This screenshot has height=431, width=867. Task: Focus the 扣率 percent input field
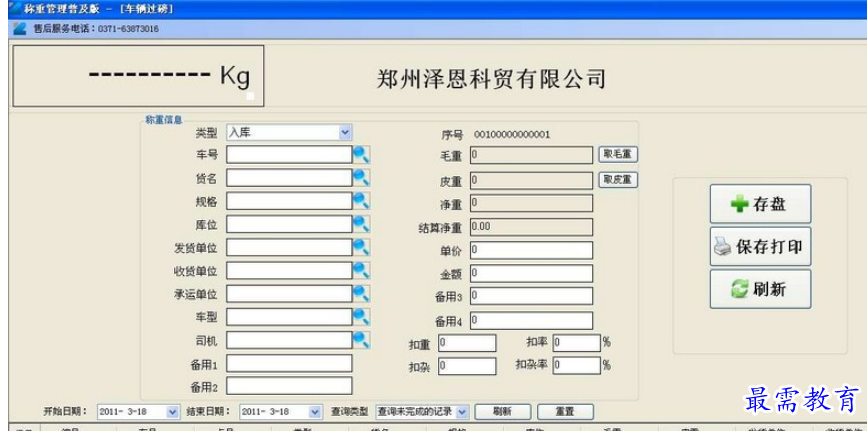[x=577, y=343]
